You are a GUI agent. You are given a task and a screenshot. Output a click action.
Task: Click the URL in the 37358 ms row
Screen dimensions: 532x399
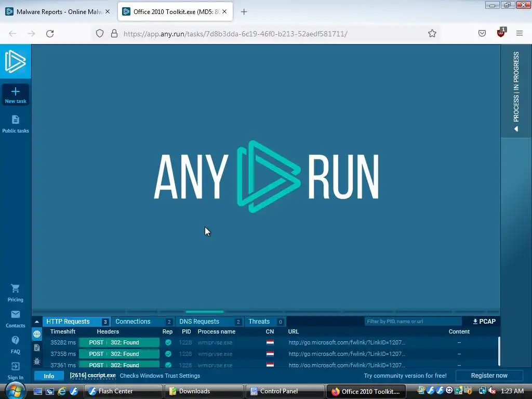tap(347, 354)
